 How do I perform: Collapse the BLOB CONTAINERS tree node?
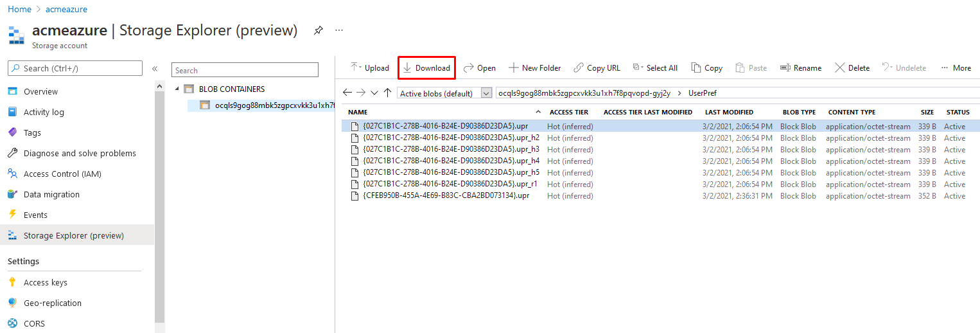[177, 89]
